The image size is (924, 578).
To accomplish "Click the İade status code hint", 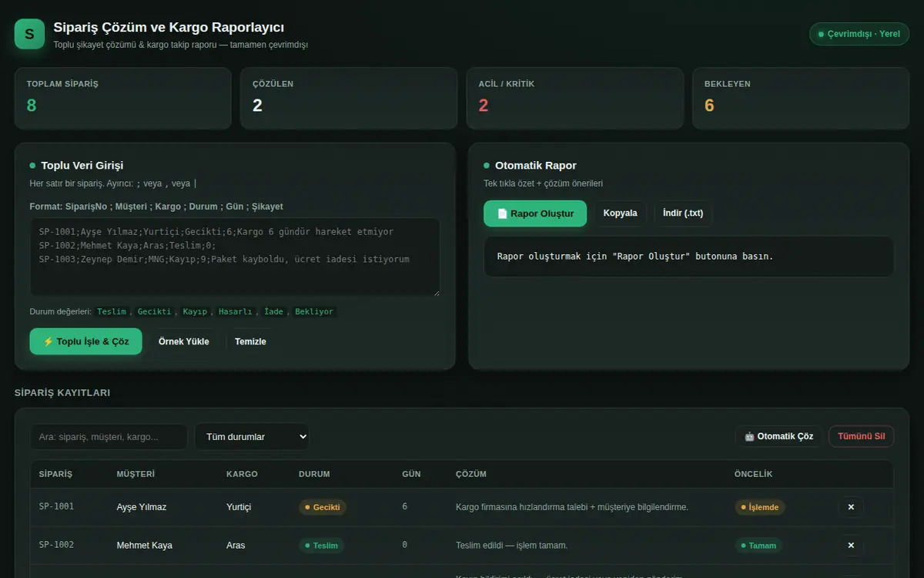I will tap(273, 311).
